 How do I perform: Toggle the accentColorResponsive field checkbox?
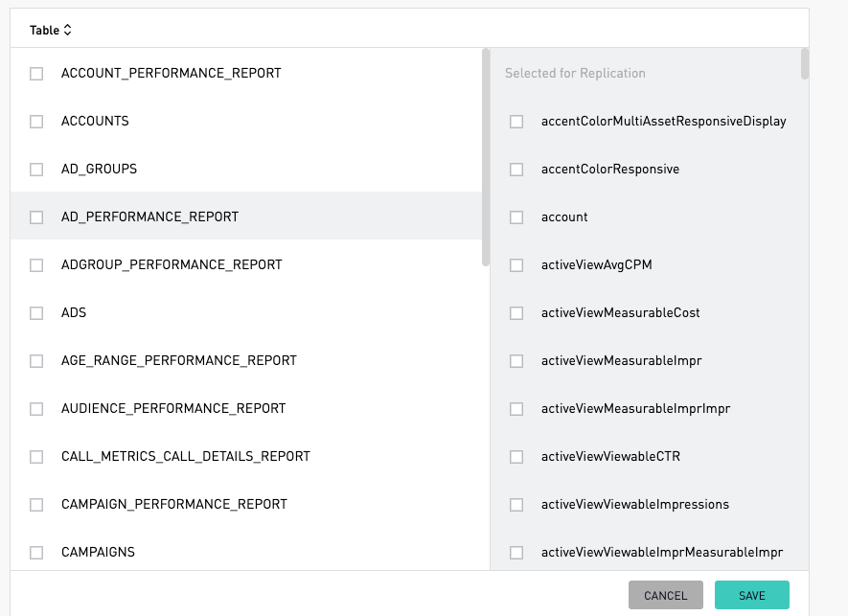tap(516, 170)
